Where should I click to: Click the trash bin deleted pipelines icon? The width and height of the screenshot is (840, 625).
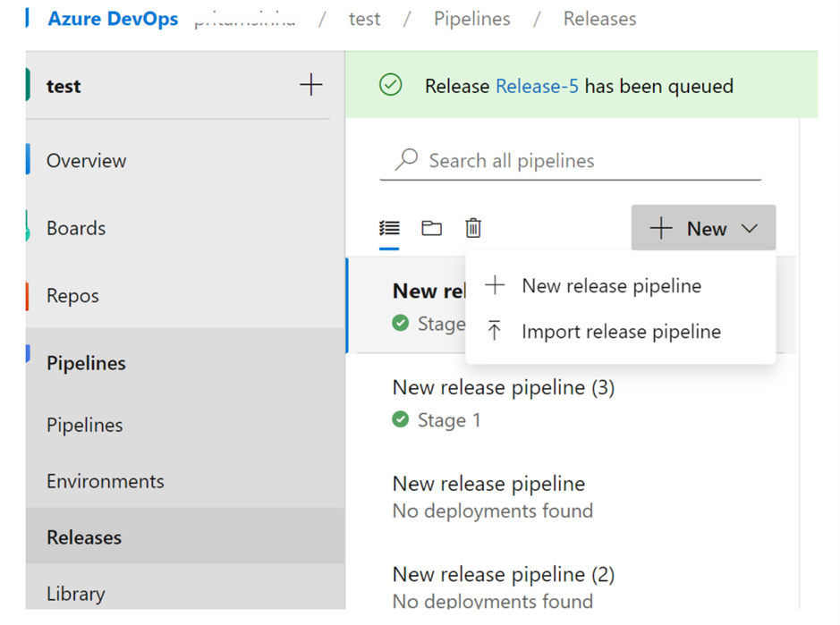(x=473, y=228)
